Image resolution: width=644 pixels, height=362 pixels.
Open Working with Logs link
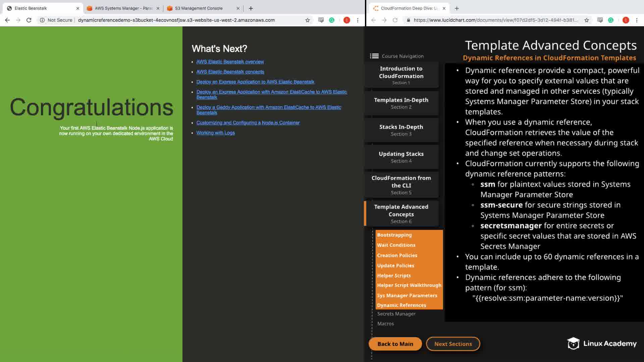coord(215,133)
